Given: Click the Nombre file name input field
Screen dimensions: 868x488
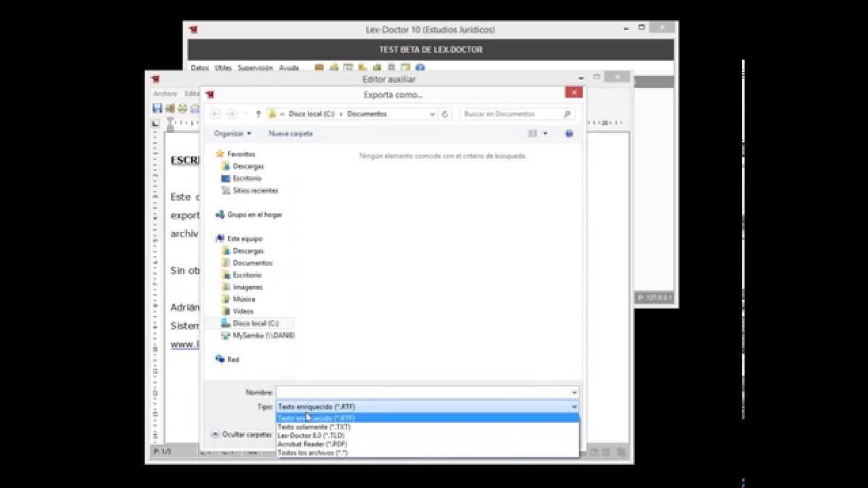Looking at the screenshot, I should coord(422,392).
